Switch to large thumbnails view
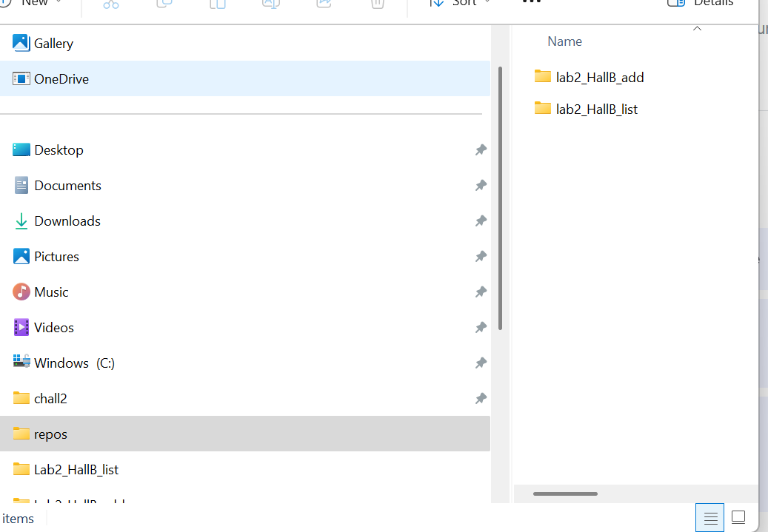The width and height of the screenshot is (768, 532). point(738,516)
